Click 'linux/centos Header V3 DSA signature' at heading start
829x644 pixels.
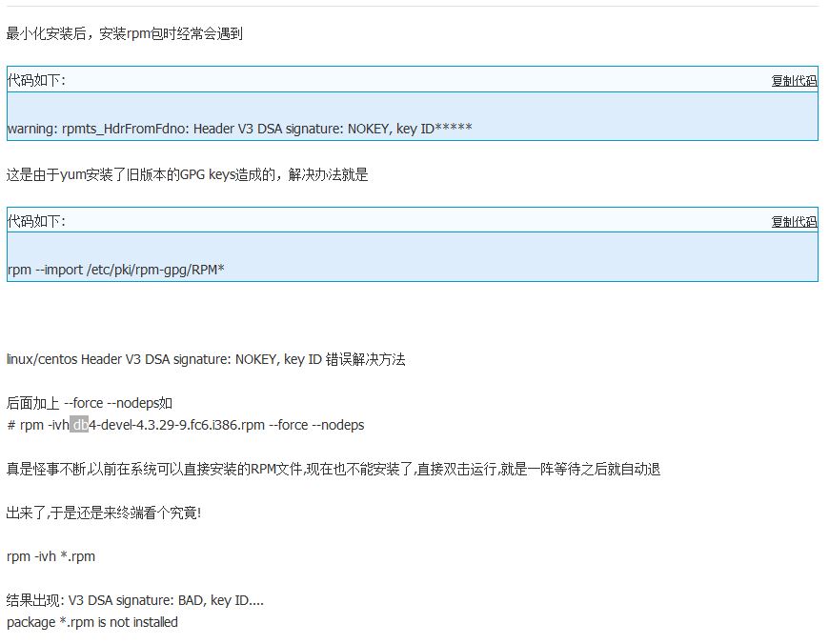point(141,359)
